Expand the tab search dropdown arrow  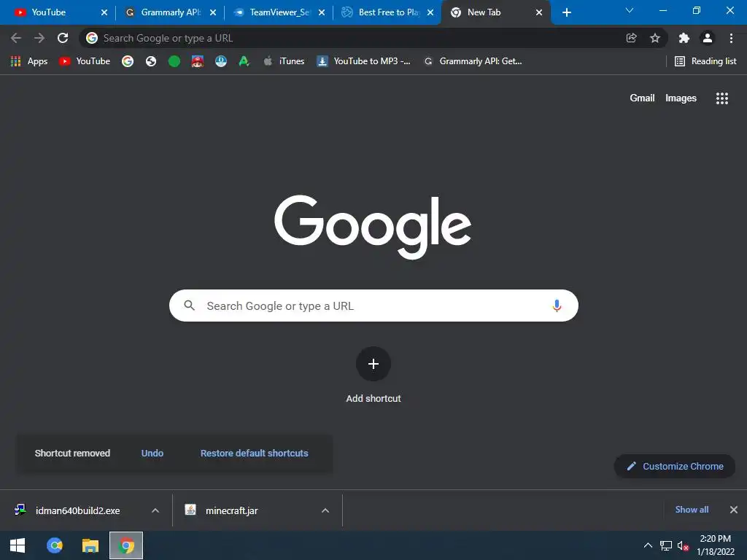click(x=630, y=10)
